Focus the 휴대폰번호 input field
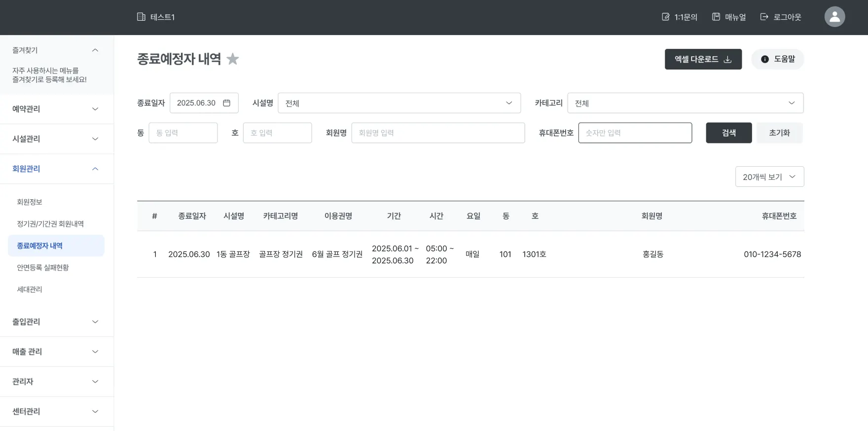 click(x=635, y=133)
